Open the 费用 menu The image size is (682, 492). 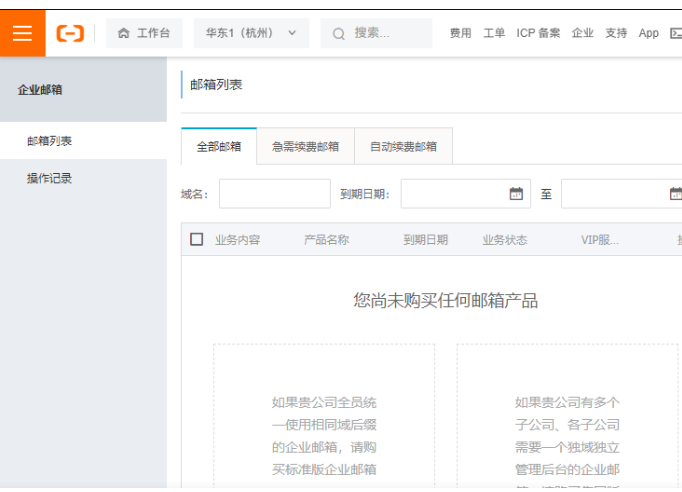460,33
